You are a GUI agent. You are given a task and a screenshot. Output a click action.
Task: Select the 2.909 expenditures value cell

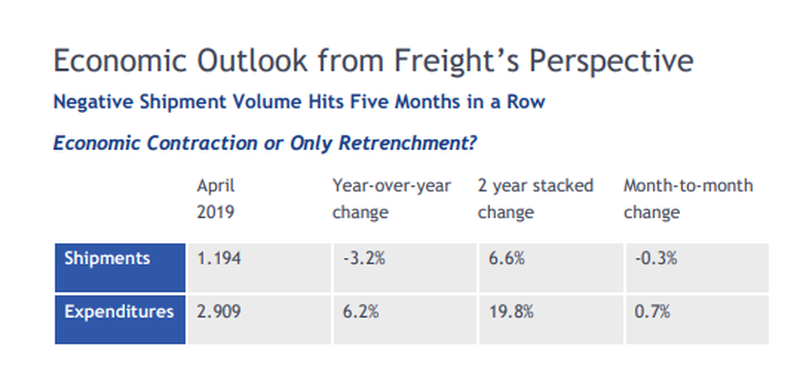(260, 320)
